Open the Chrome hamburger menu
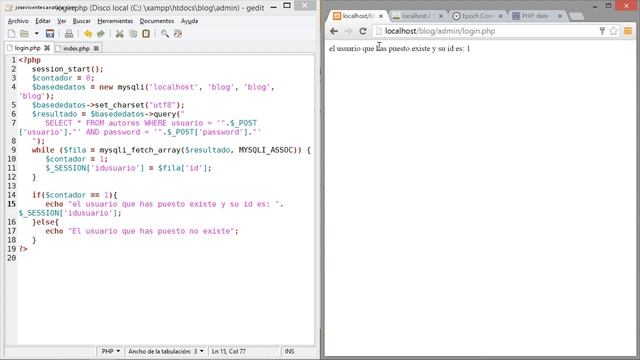640x360 pixels. pyautogui.click(x=628, y=31)
